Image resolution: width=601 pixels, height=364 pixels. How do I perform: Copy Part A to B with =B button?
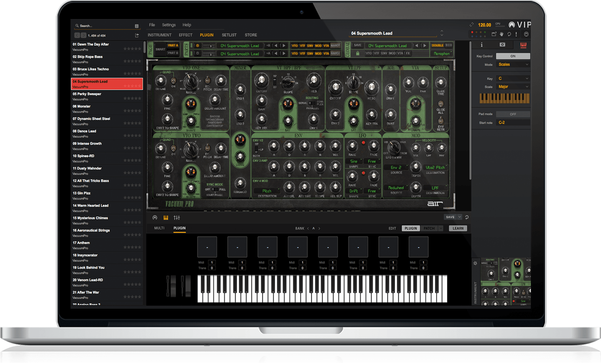[268, 45]
